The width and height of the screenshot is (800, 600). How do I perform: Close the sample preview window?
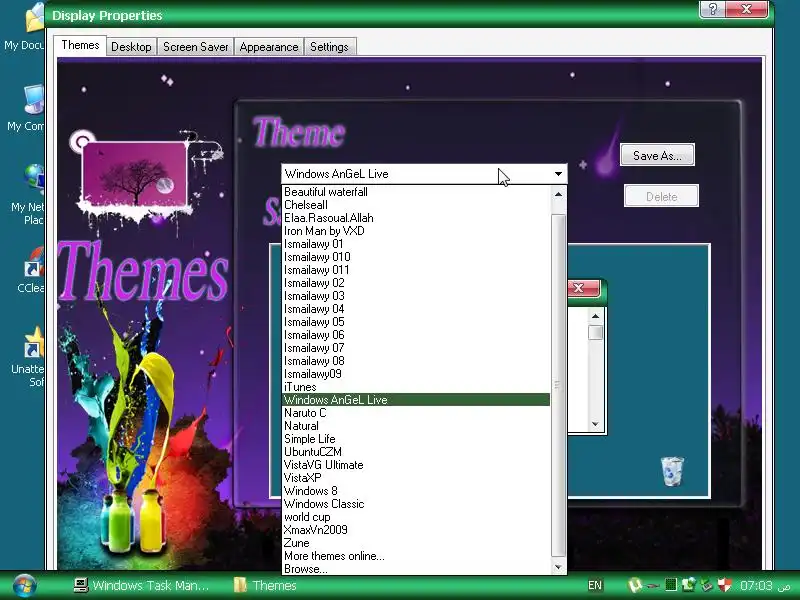point(583,288)
